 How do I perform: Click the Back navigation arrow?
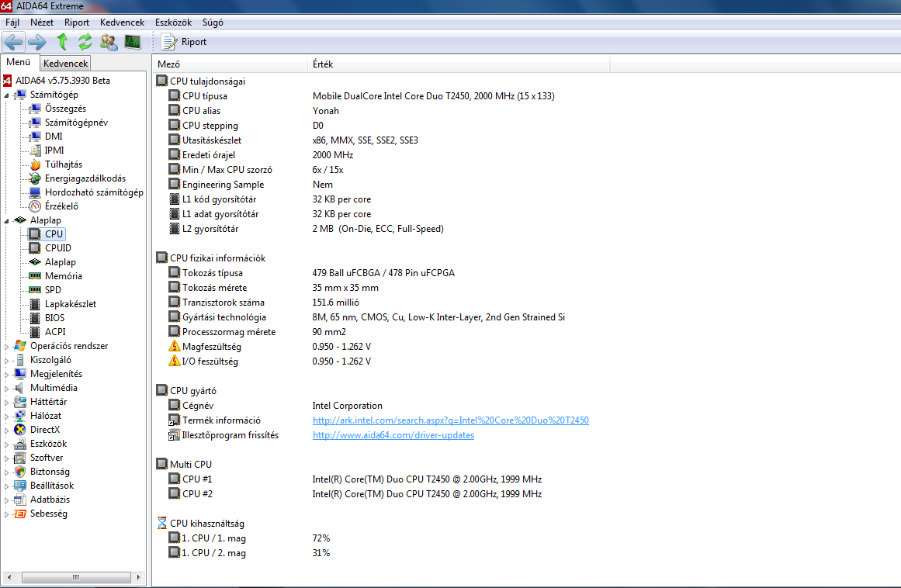pos(14,42)
